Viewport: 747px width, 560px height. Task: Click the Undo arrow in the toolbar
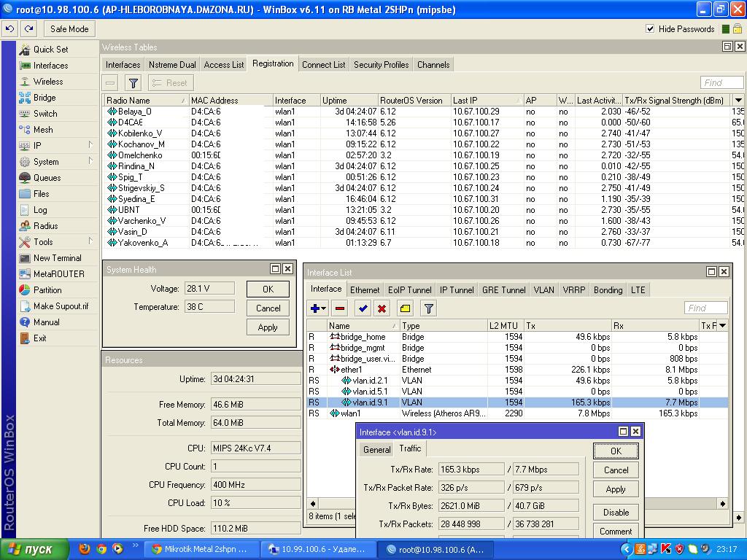click(x=9, y=28)
